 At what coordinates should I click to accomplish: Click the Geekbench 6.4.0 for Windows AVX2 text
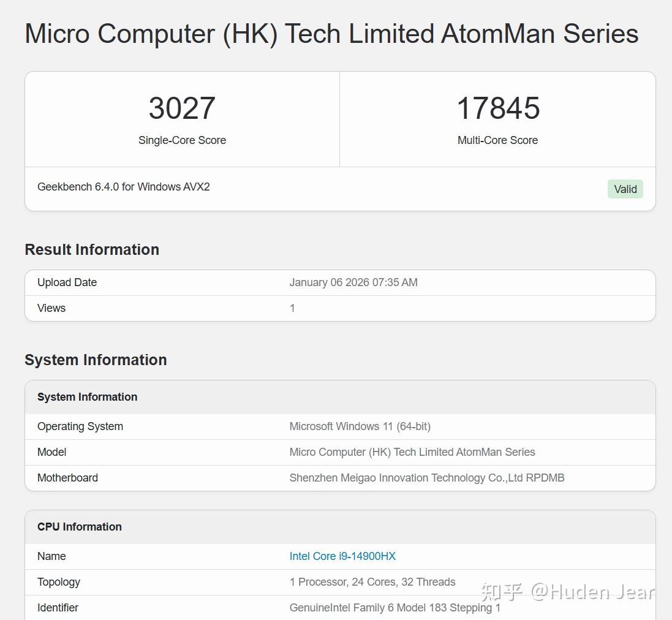point(123,187)
